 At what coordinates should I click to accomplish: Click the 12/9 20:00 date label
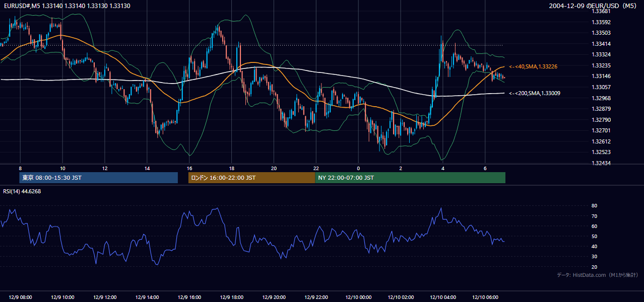(x=274, y=297)
